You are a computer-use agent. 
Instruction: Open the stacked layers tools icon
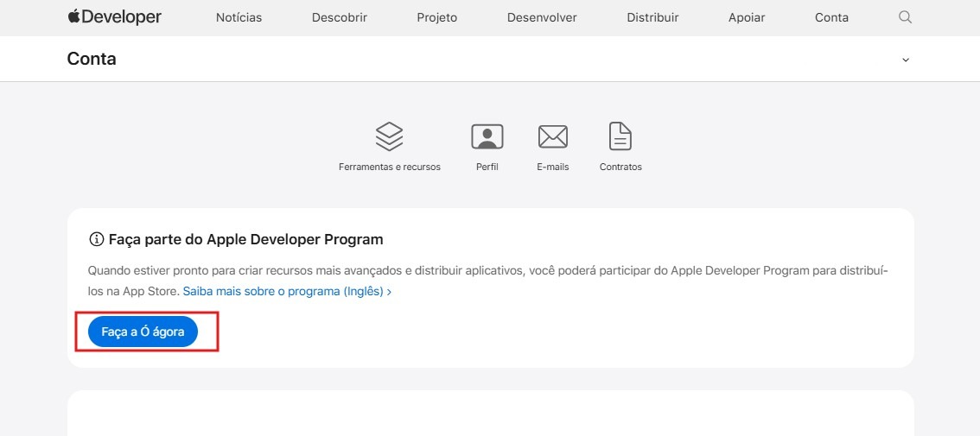(390, 136)
